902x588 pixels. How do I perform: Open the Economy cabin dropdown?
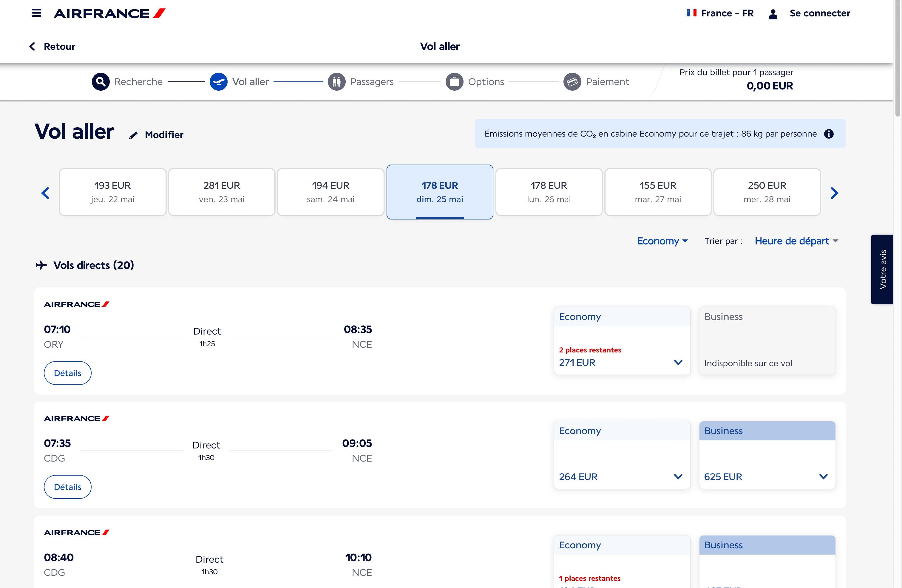(662, 241)
